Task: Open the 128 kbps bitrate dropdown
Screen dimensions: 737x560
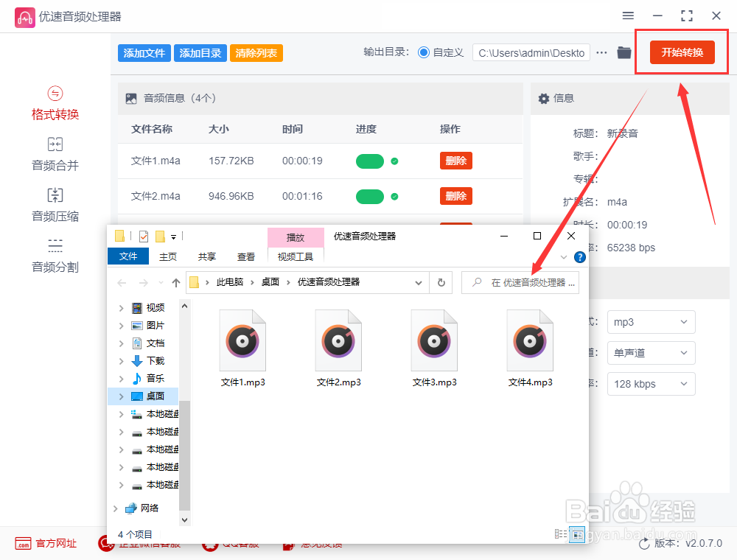Action: pos(651,384)
